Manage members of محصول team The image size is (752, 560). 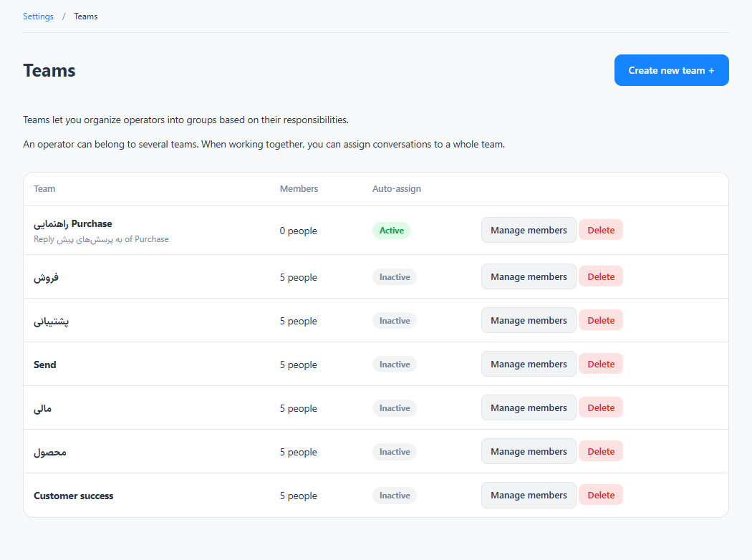click(x=529, y=451)
